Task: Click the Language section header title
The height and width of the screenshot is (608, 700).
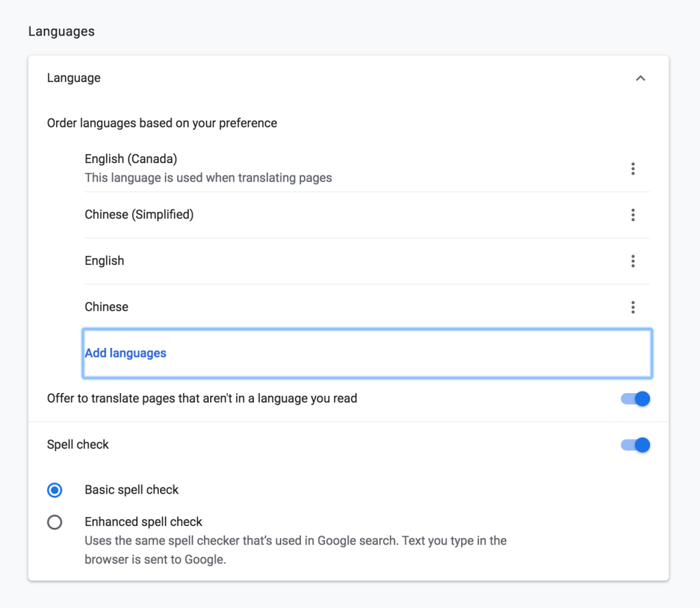Action: tap(74, 78)
